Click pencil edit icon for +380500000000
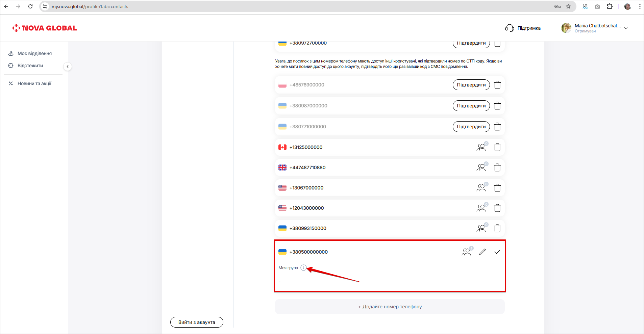Screen dimensions: 644x334 click(x=482, y=252)
